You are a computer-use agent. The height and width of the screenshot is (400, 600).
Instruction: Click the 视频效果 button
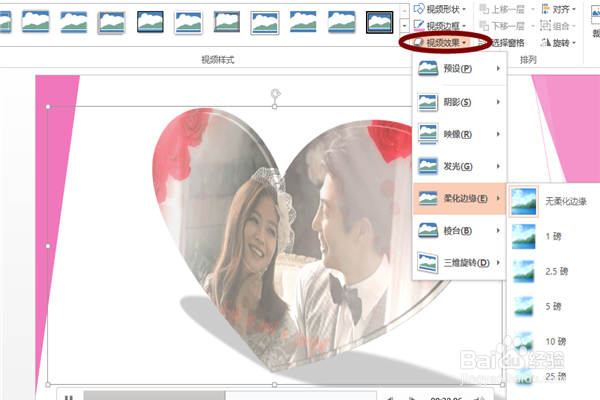click(x=441, y=42)
